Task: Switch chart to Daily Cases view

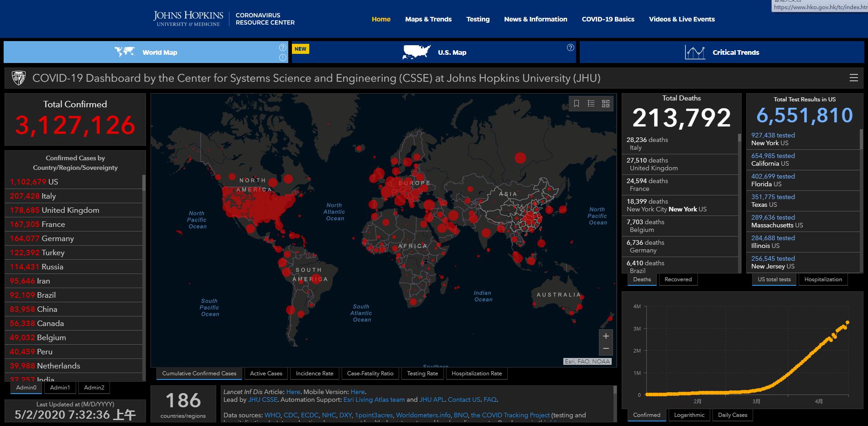Action: (733, 415)
